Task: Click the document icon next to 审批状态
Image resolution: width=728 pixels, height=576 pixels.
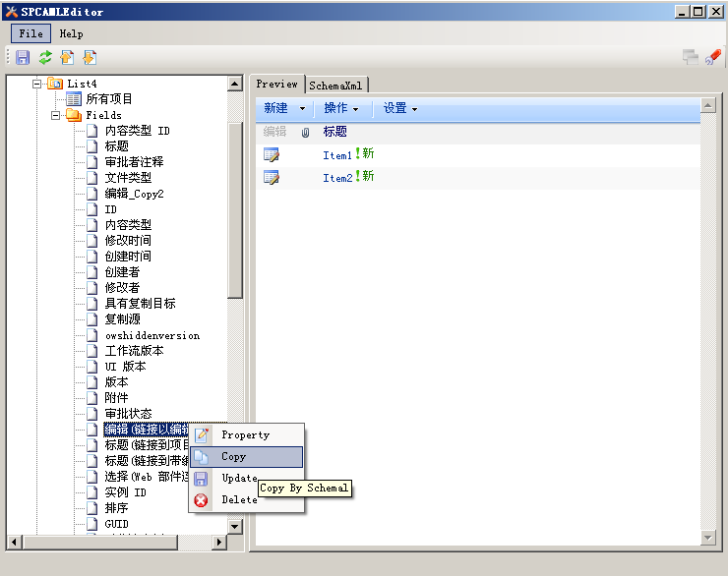Action: click(92, 414)
